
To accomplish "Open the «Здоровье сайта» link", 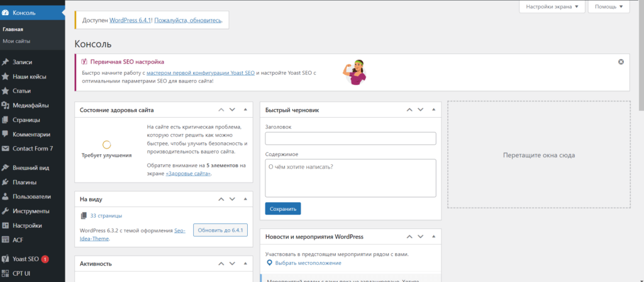I will (188, 174).
